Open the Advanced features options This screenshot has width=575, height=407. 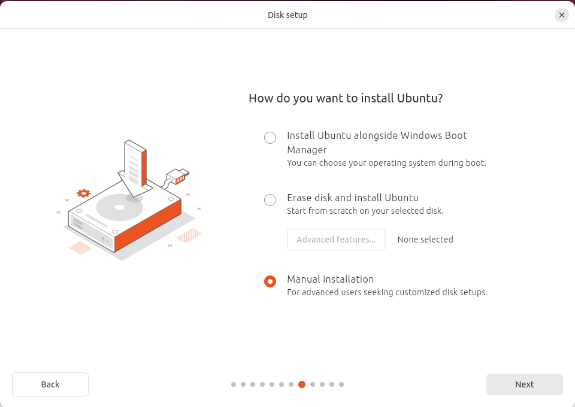[x=336, y=239]
